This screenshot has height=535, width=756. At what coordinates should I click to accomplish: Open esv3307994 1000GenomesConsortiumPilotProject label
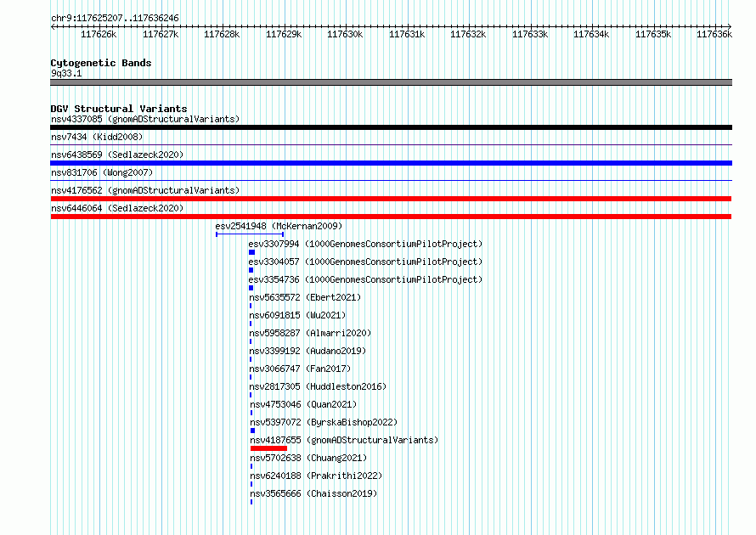(365, 244)
